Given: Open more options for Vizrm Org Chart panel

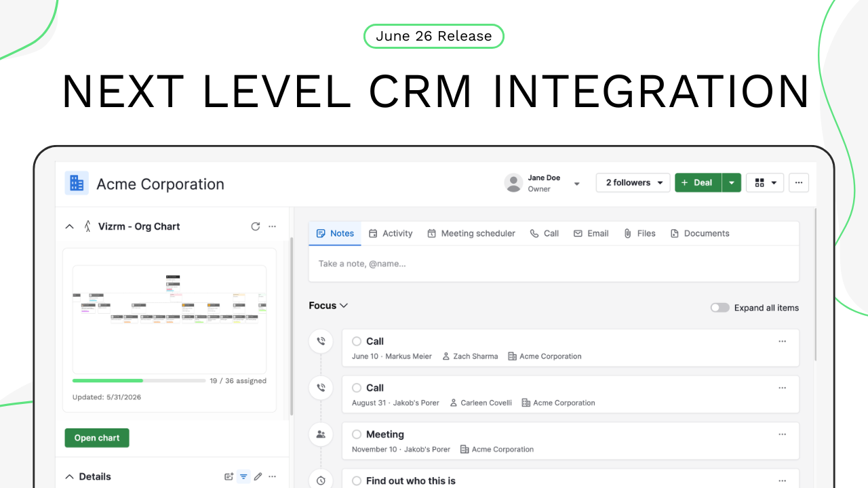Looking at the screenshot, I should click(x=273, y=226).
